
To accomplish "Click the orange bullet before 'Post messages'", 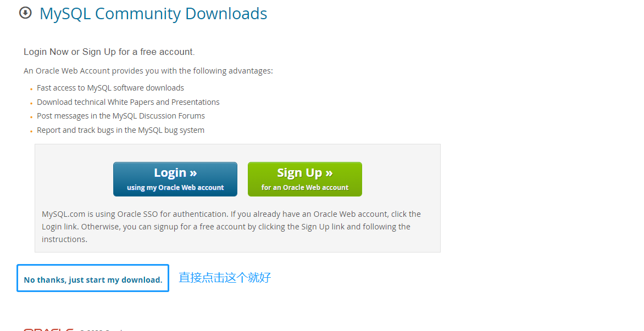I will coord(31,117).
